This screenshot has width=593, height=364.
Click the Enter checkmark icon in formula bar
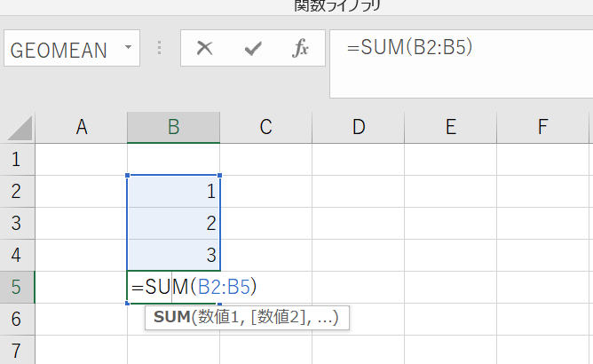tap(253, 49)
